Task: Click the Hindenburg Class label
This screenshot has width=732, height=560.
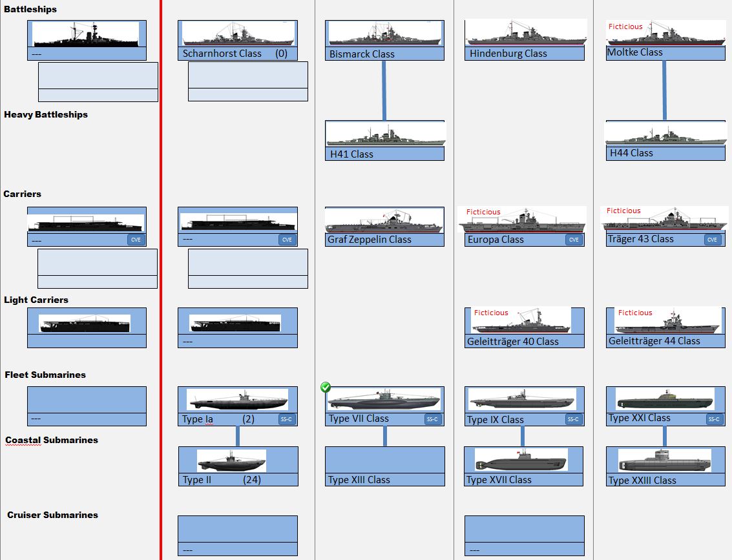Action: [508, 54]
